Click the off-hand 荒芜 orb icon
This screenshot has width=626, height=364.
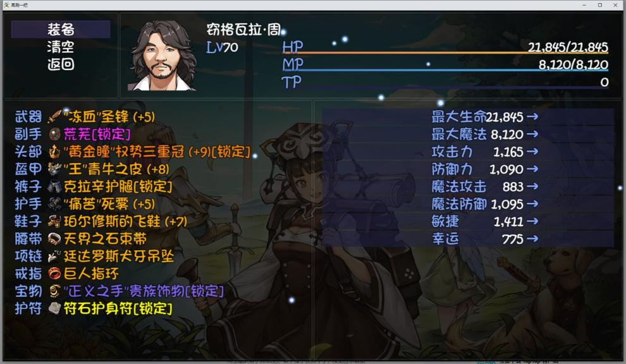[x=54, y=134]
